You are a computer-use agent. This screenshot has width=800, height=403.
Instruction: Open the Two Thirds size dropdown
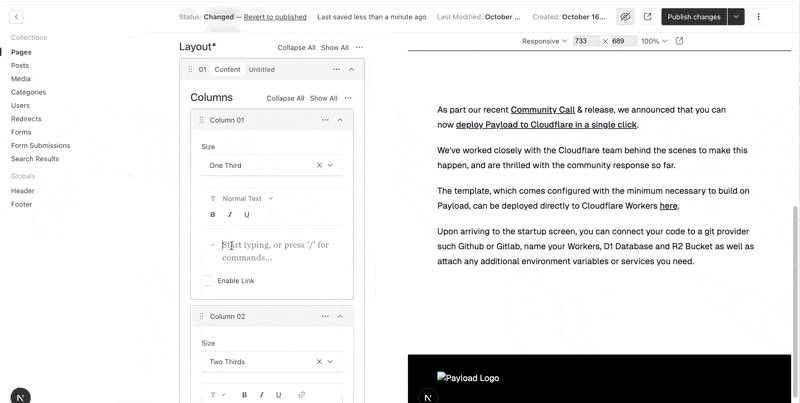click(x=331, y=362)
